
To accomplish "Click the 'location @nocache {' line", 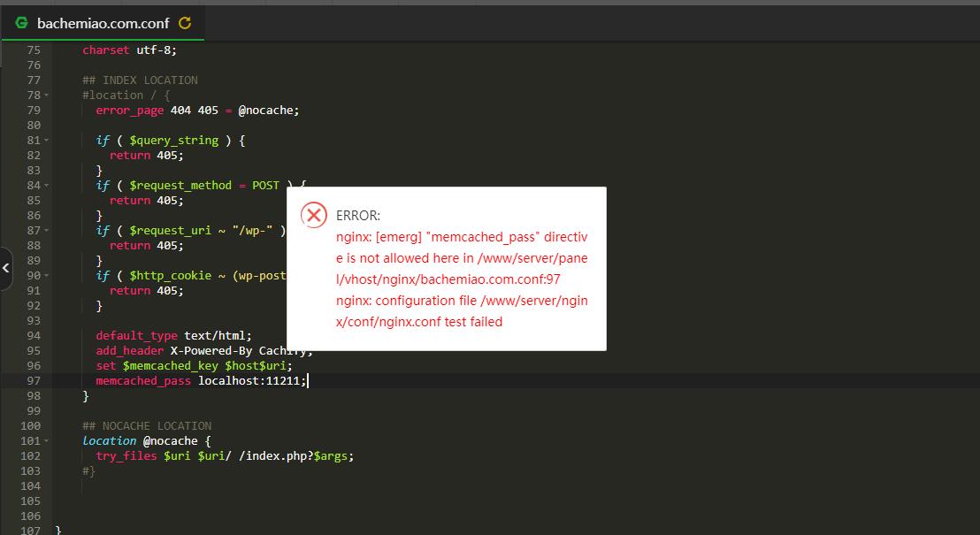I will tap(147, 440).
